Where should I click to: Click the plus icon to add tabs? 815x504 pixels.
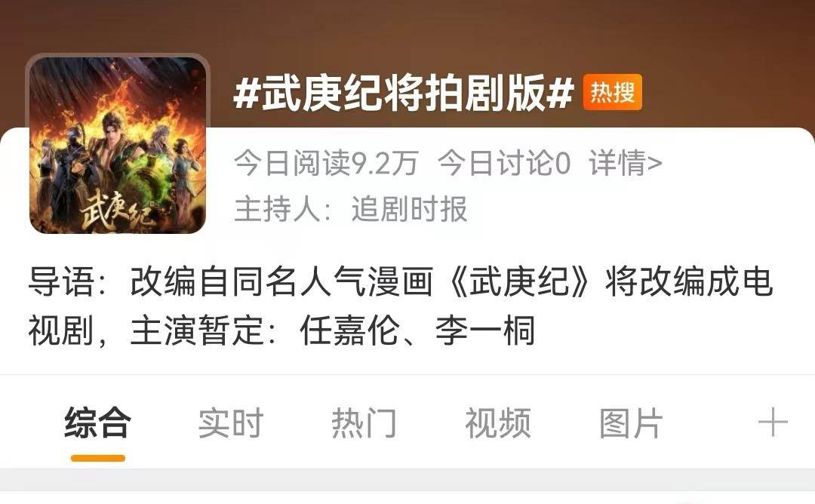click(x=773, y=423)
